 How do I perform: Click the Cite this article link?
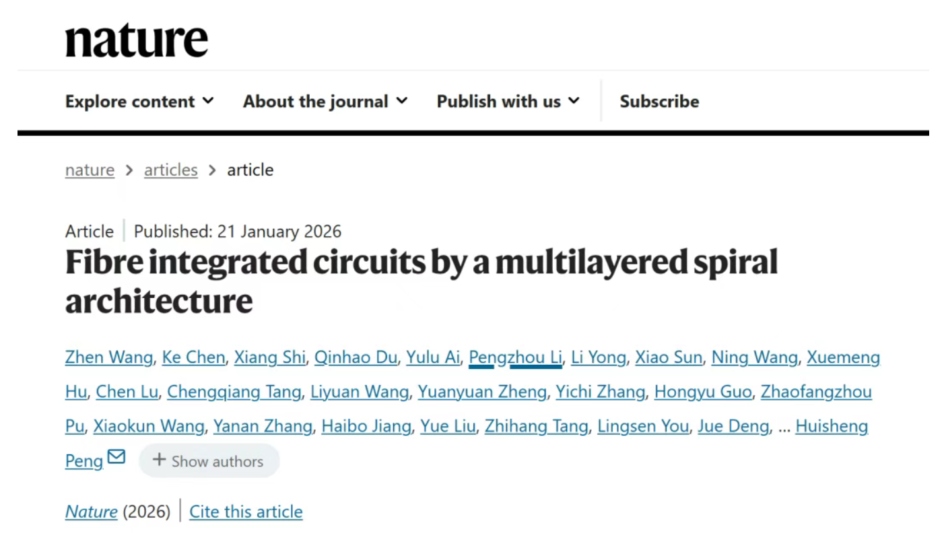pyautogui.click(x=246, y=512)
